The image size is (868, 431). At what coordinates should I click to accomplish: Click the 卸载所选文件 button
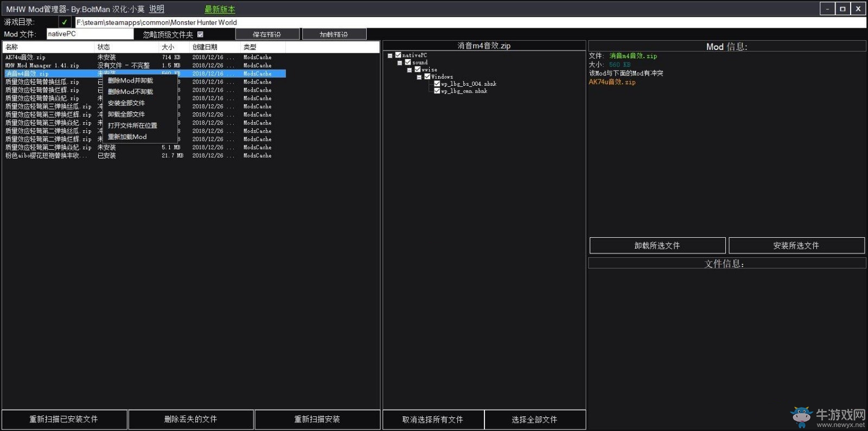pos(658,245)
